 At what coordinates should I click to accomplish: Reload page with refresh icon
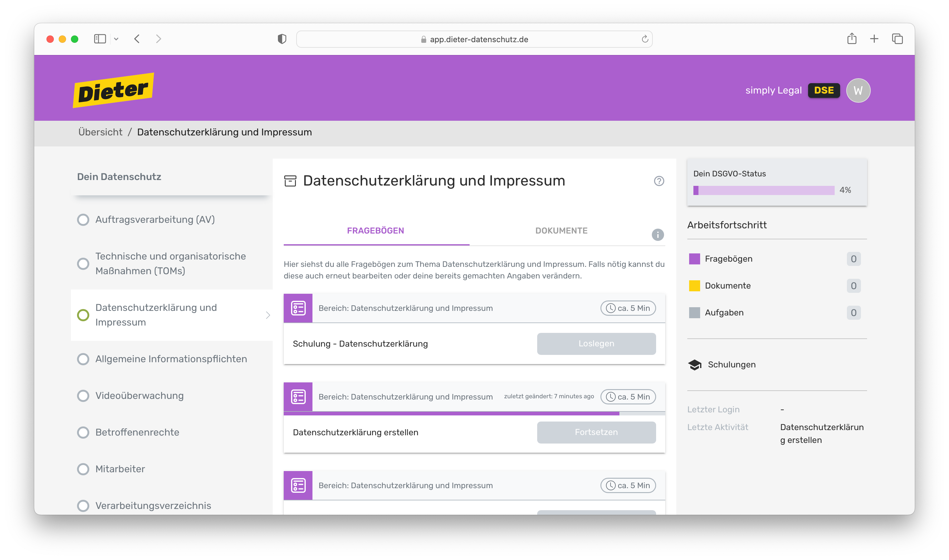tap(645, 39)
